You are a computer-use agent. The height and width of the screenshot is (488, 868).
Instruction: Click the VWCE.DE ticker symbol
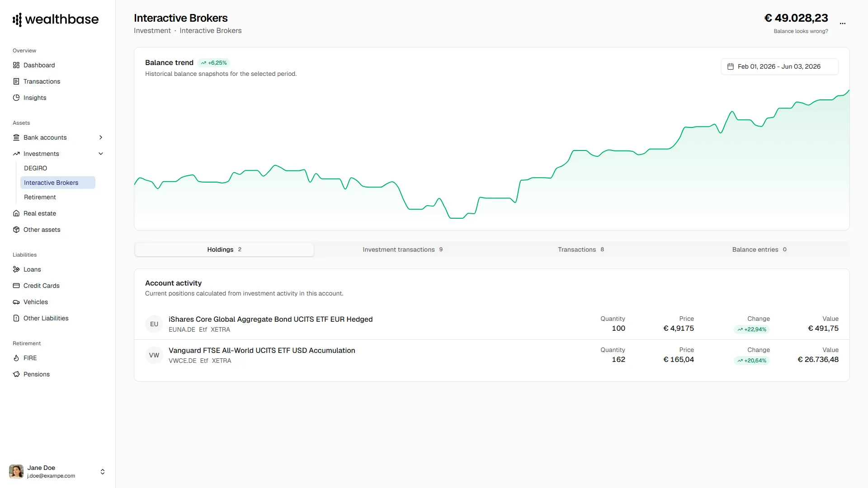pyautogui.click(x=182, y=361)
